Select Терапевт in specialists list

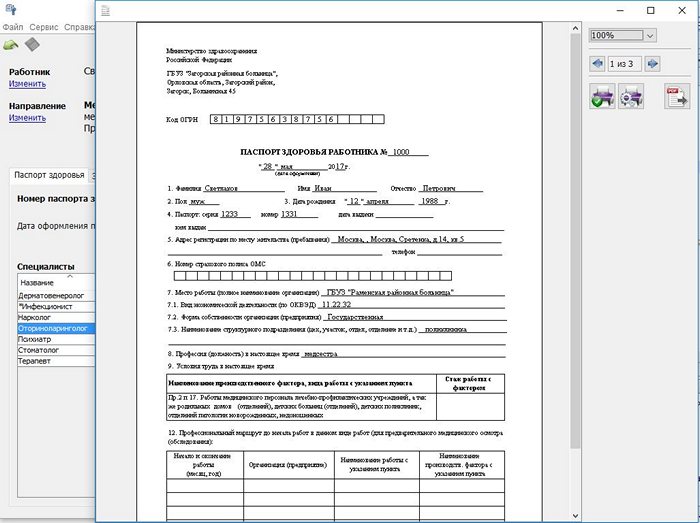coord(56,361)
